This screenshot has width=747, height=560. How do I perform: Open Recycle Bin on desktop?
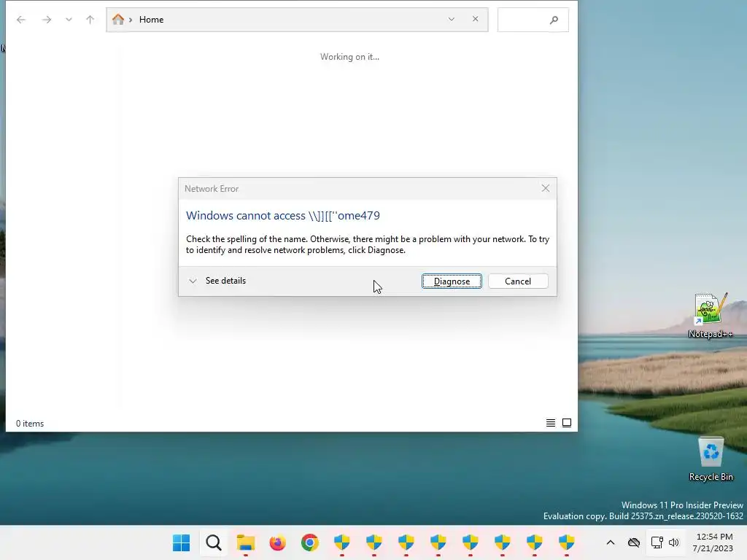coord(711,459)
